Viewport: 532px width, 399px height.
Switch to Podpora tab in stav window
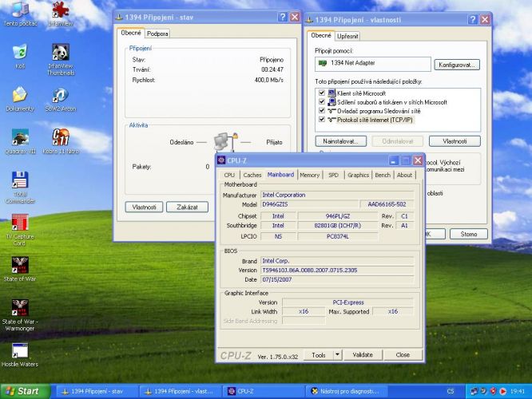[x=157, y=34]
